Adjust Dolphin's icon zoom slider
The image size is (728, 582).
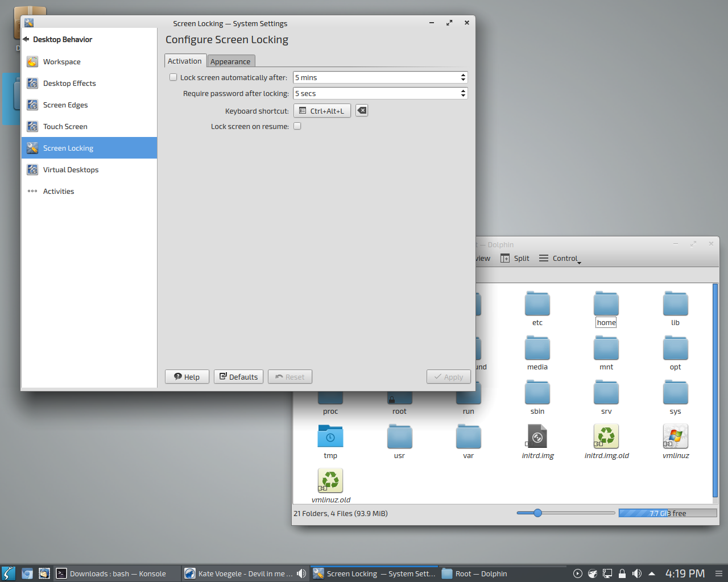click(566, 513)
